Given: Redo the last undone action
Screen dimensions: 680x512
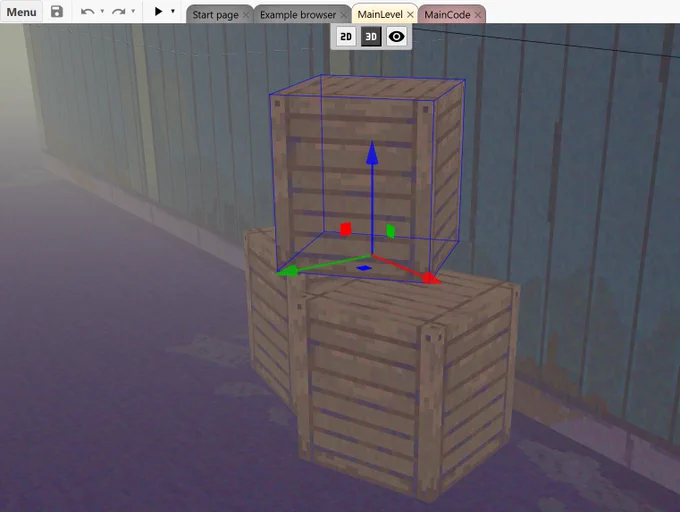Looking at the screenshot, I should pos(118,12).
